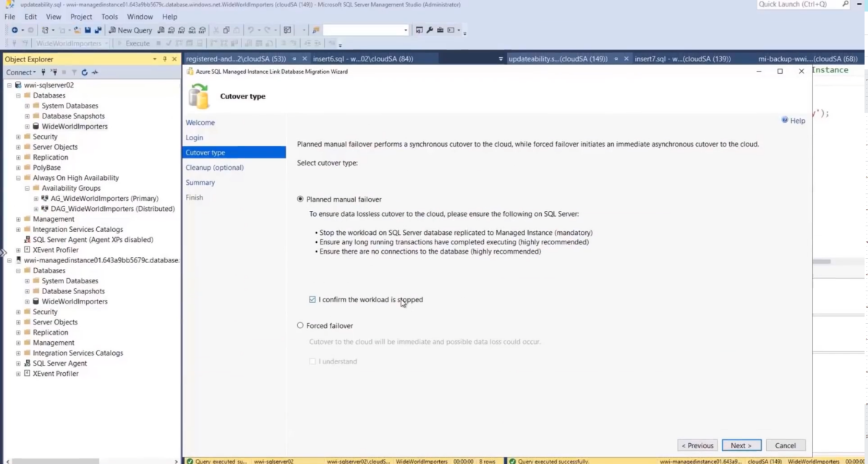Image resolution: width=868 pixels, height=464 pixels.
Task: Click the Filter funnel icon in Object Explorer
Action: tap(74, 72)
